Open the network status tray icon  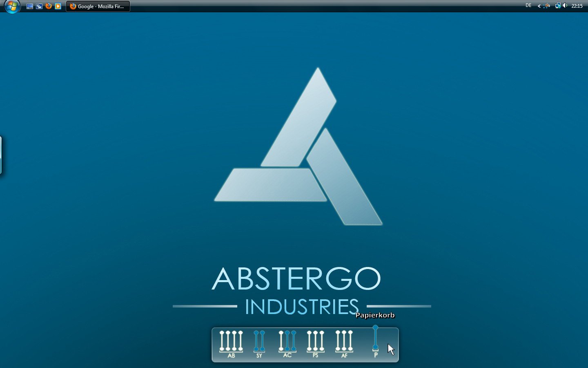click(558, 6)
